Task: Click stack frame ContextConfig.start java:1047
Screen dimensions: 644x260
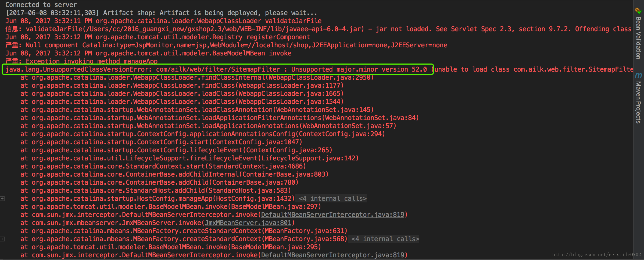Action: tap(161, 142)
